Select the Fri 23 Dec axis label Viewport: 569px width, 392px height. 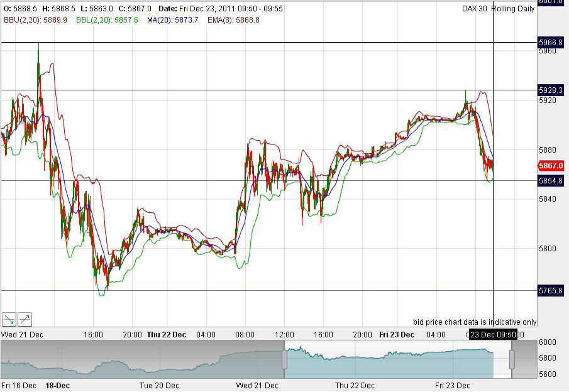[x=396, y=335]
